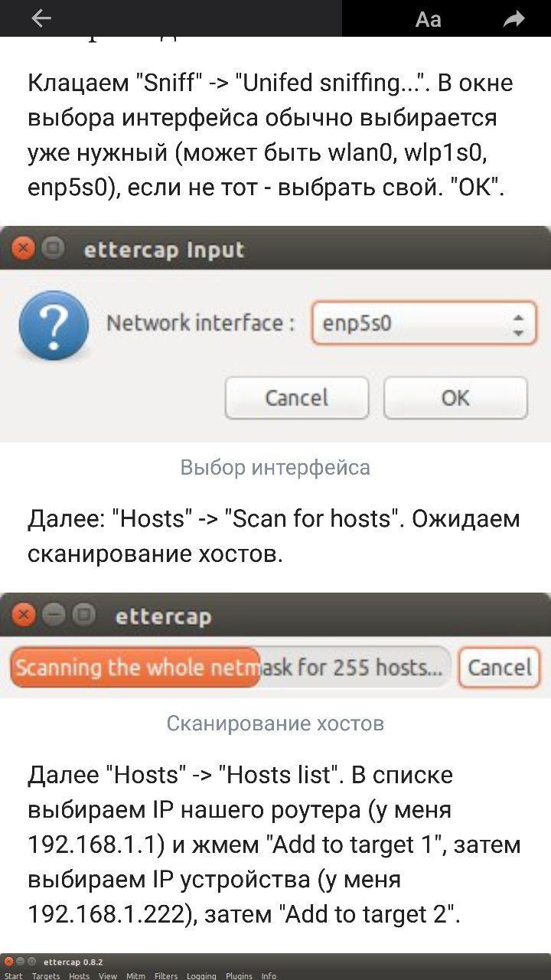Minimize the ettercap scanning window
This screenshot has height=980, width=551.
pyautogui.click(x=54, y=615)
